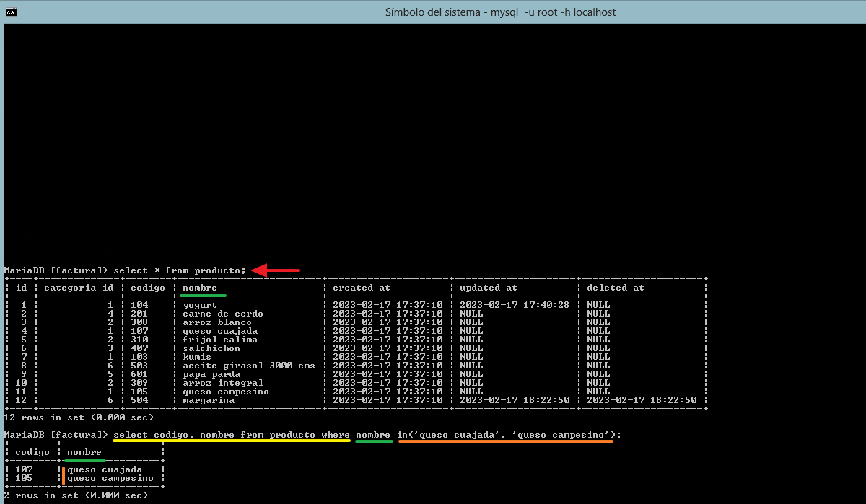Click 'aceite girasol 3000 cms' entry
The height and width of the screenshot is (504, 866).
click(249, 366)
